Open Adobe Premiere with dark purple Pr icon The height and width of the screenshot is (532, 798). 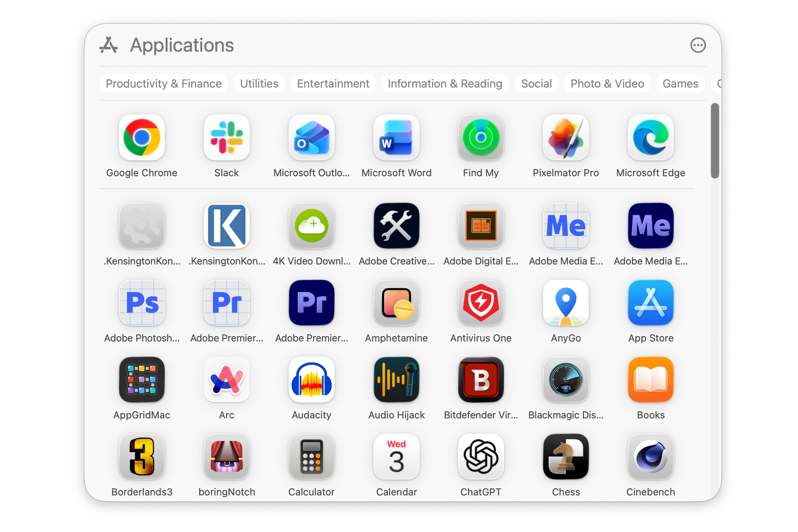point(312,303)
